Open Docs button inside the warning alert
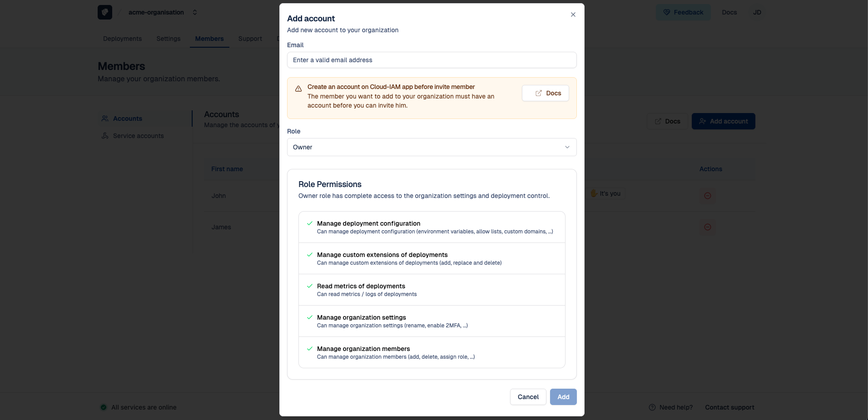This screenshot has width=868, height=420. coord(545,93)
